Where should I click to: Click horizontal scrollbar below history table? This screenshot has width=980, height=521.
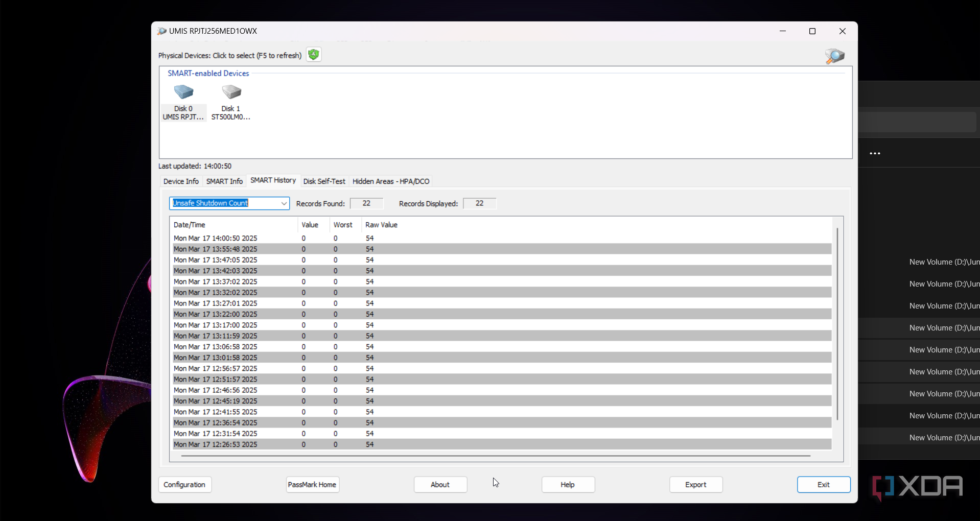tap(496, 456)
